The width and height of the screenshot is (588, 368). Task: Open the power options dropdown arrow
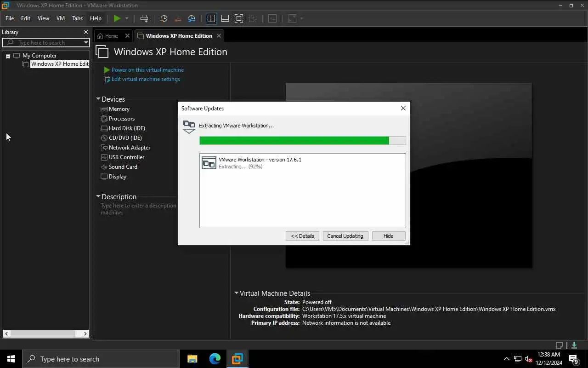127,18
